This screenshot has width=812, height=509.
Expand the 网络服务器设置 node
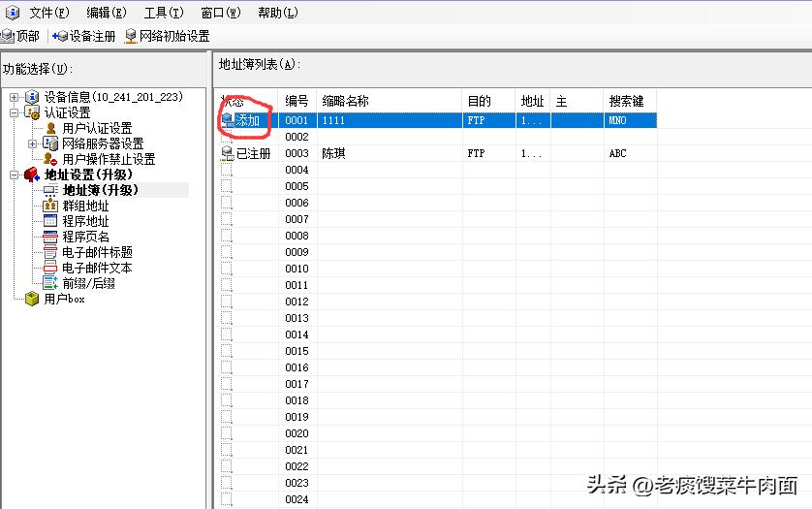[x=33, y=143]
